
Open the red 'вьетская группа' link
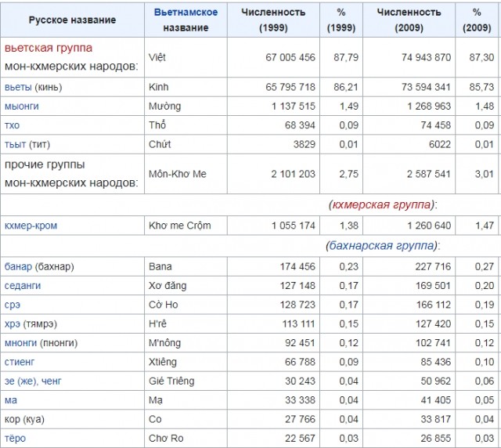[x=49, y=48]
